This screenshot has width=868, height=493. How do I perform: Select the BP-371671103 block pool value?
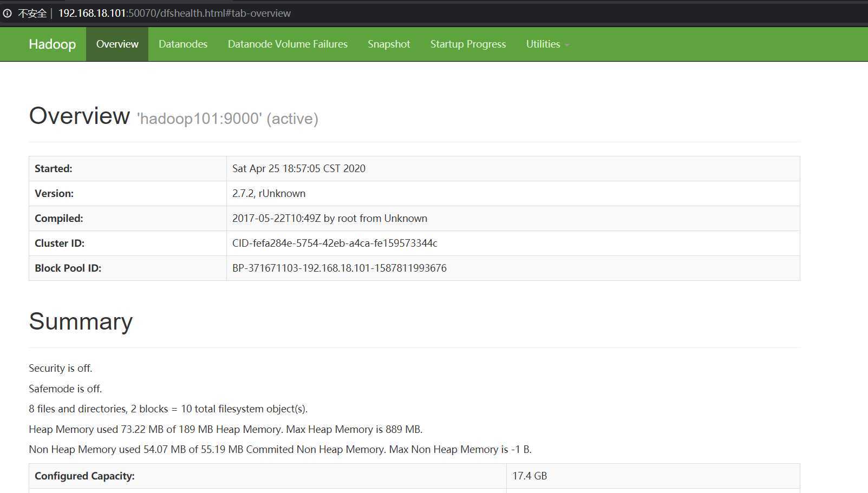(340, 268)
